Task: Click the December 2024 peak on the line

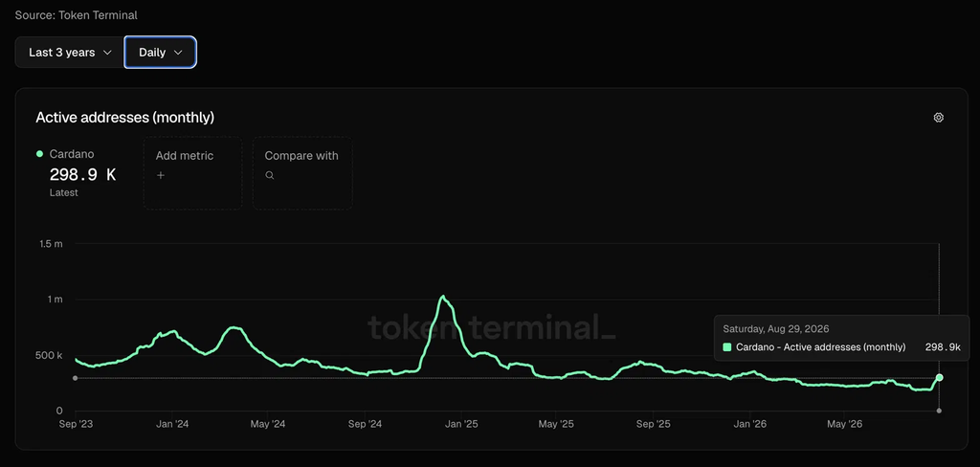Action: (443, 297)
